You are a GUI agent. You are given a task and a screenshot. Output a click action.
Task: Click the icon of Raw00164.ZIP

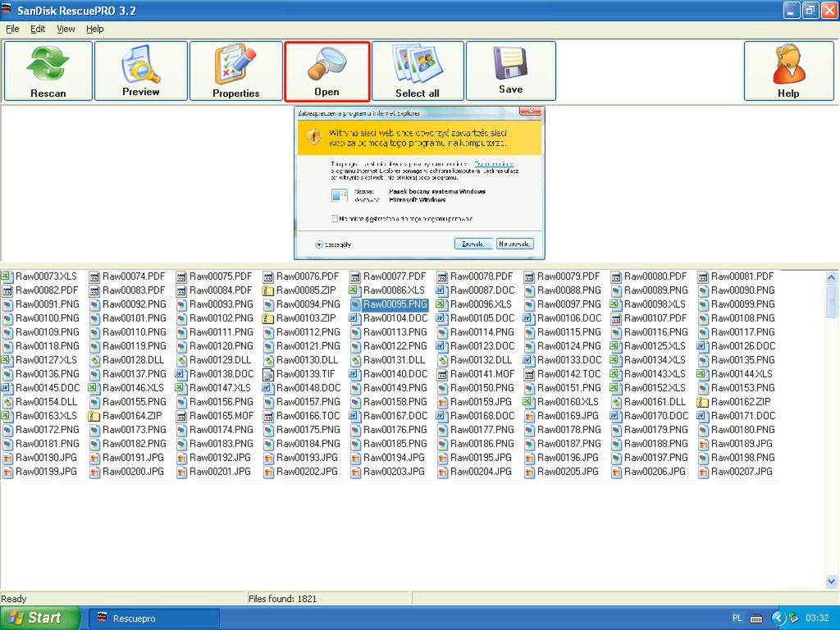point(94,416)
